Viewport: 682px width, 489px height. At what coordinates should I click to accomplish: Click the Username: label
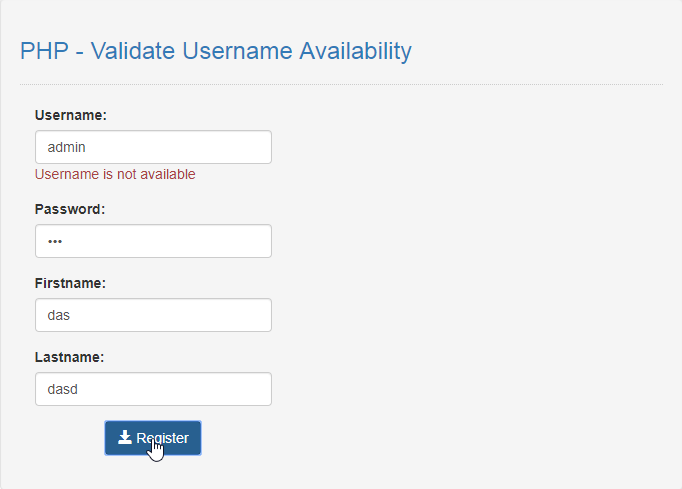click(70, 115)
